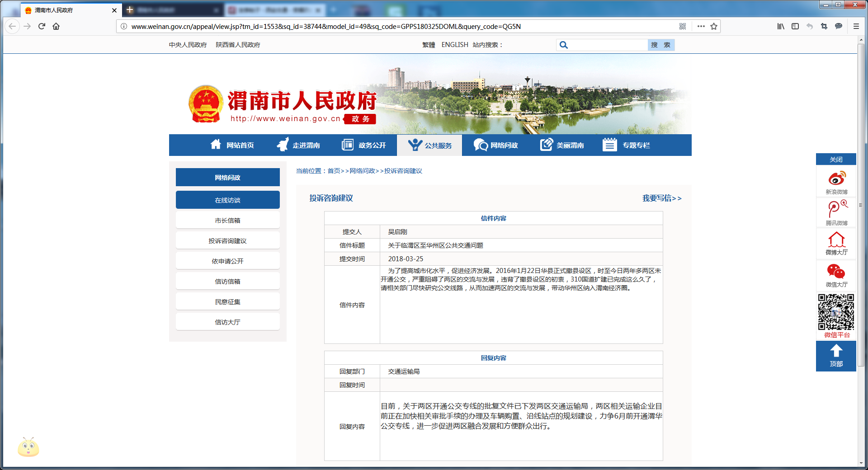Bookmark this page with the star icon
868x470 pixels.
pyautogui.click(x=714, y=26)
